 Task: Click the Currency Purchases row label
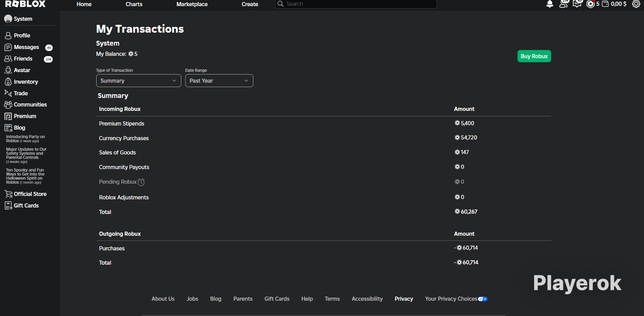[124, 138]
